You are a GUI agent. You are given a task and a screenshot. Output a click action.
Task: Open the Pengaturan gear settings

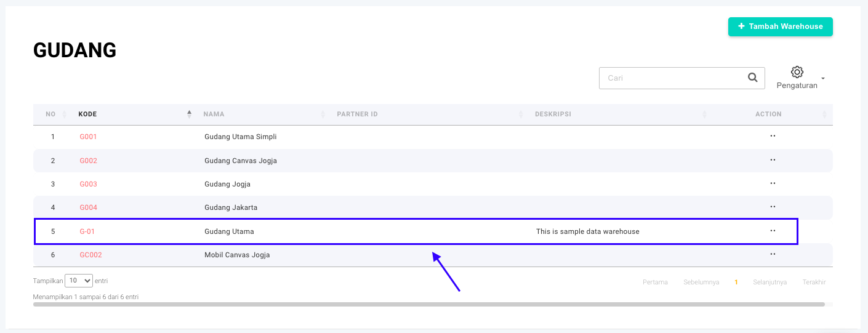[797, 73]
